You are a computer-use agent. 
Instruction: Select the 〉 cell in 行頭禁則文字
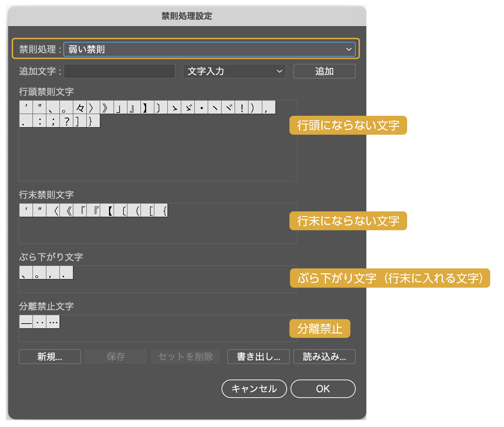(93, 107)
